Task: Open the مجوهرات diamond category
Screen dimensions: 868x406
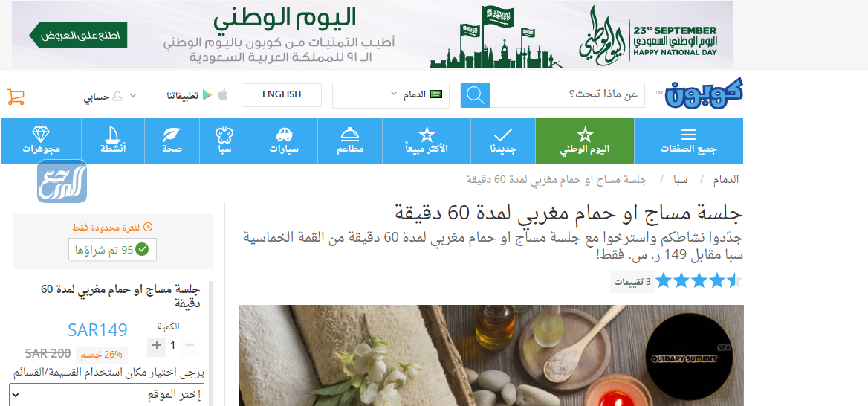Action: [x=42, y=141]
